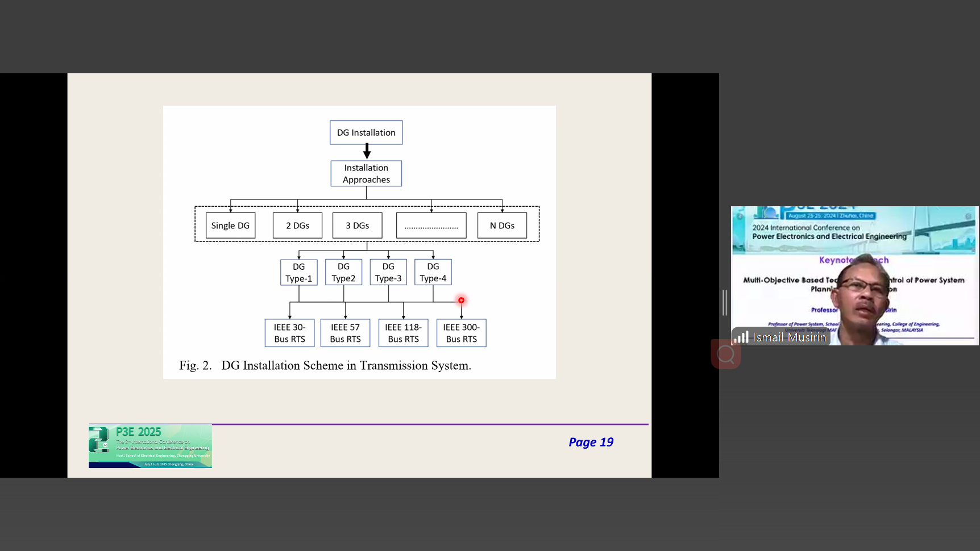Click the 'Single DG' box
The height and width of the screenshot is (551, 980).
230,226
